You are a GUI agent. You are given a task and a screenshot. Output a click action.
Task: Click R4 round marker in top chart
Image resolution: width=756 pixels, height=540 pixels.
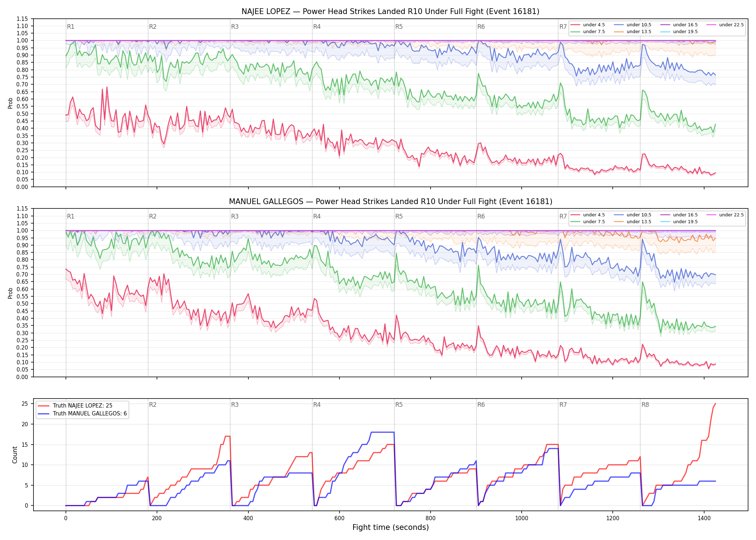(317, 27)
